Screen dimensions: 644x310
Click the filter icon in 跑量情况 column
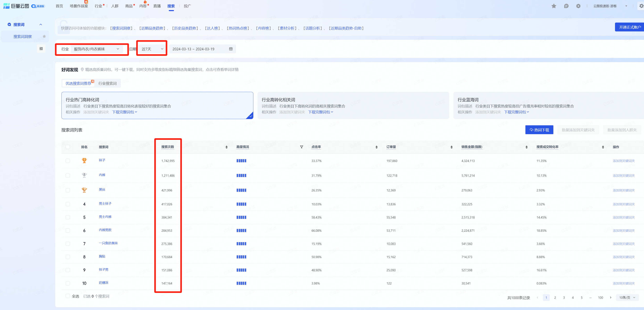(x=301, y=147)
